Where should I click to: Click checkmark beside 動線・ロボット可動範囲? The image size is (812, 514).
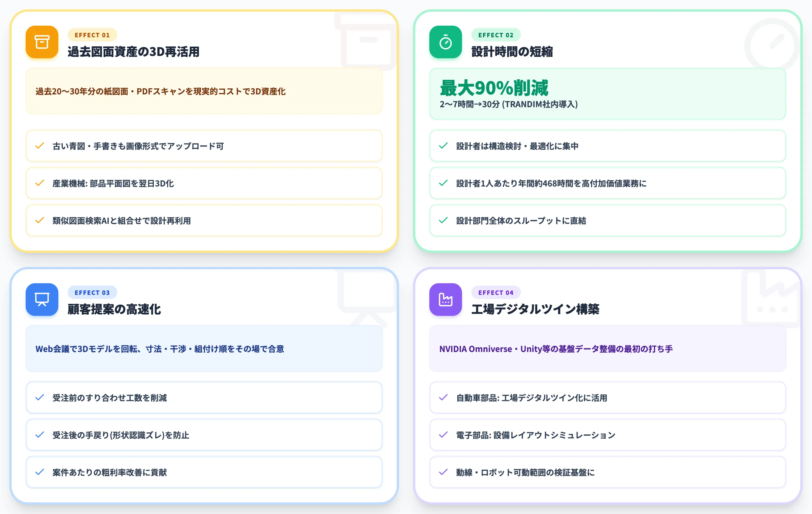443,472
